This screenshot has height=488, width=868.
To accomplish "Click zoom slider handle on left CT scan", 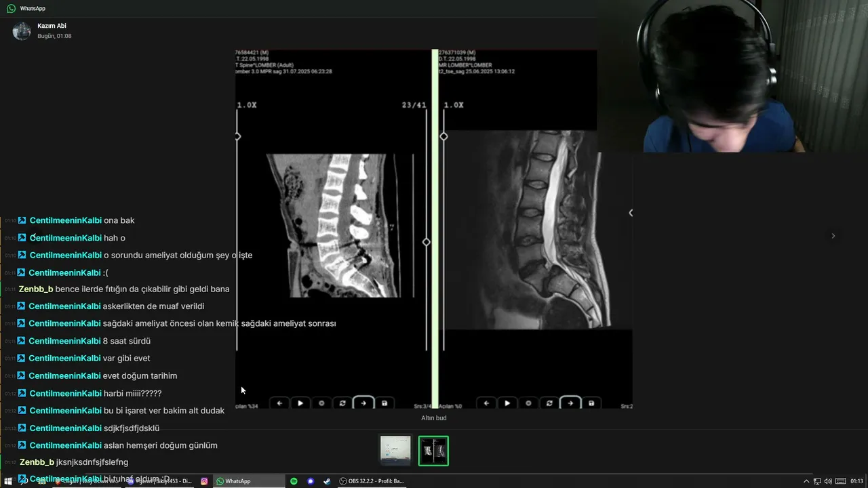I will tap(237, 136).
